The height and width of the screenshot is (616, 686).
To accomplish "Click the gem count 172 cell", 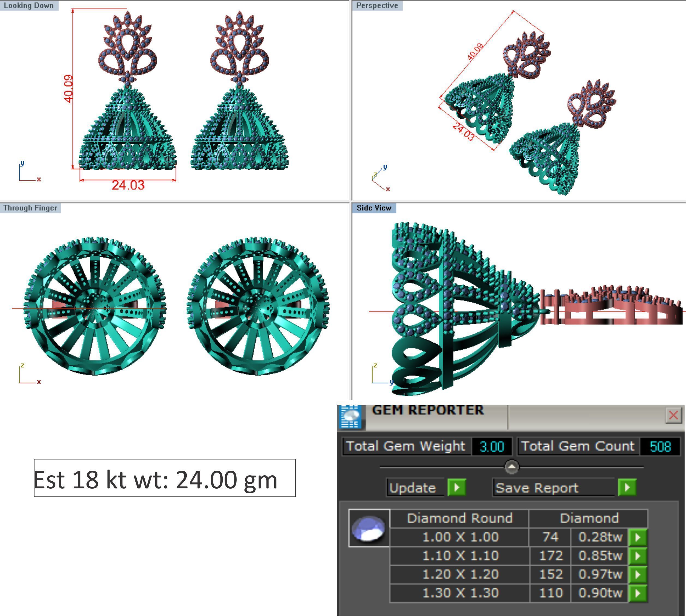I will pyautogui.click(x=550, y=556).
